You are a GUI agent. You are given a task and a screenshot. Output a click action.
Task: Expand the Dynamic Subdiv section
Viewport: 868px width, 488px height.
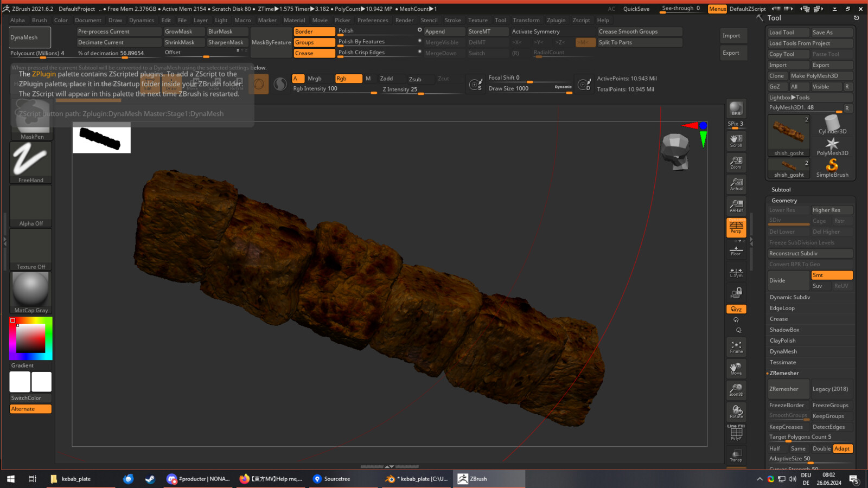tap(789, 297)
